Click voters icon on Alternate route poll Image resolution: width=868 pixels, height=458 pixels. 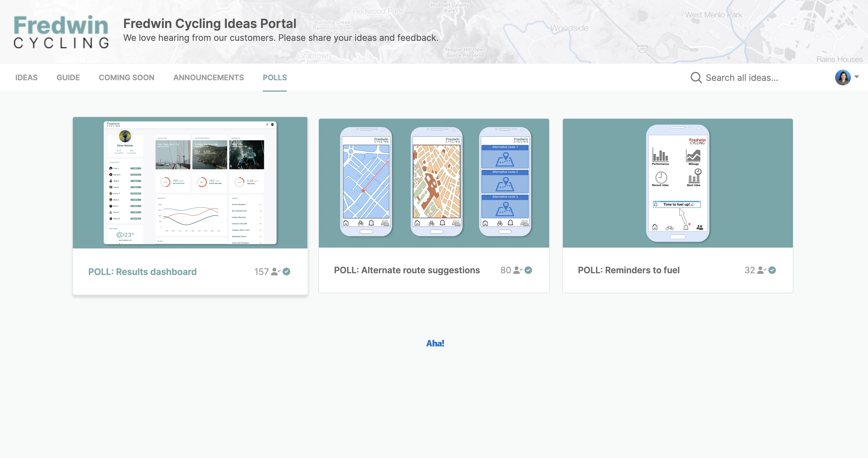coord(517,270)
